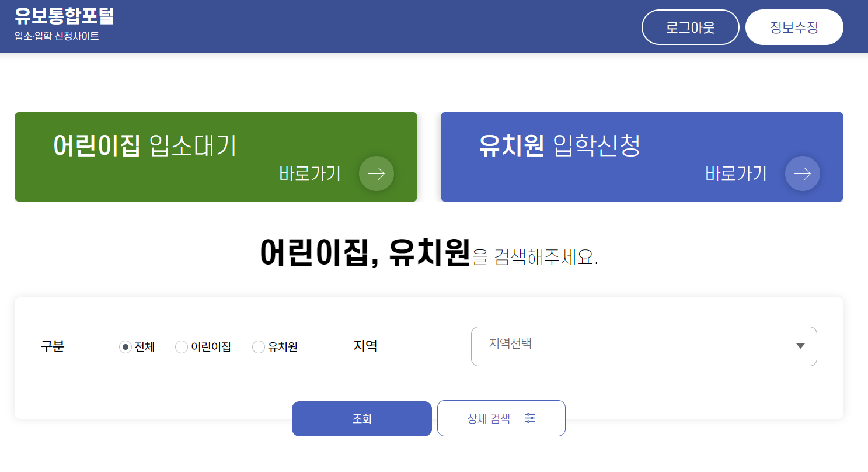Click the 어린이집, 유치원을 검색해주세요 heading
868x472 pixels.
tap(429, 254)
